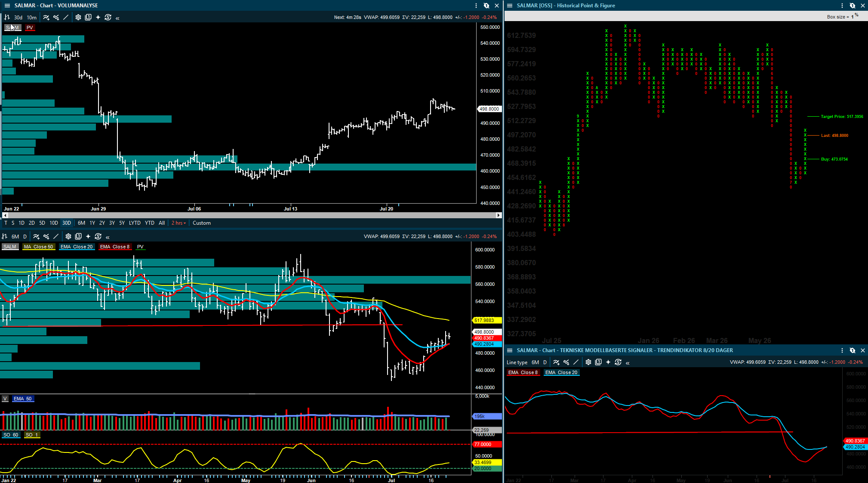Click the Custom range button

click(x=202, y=223)
